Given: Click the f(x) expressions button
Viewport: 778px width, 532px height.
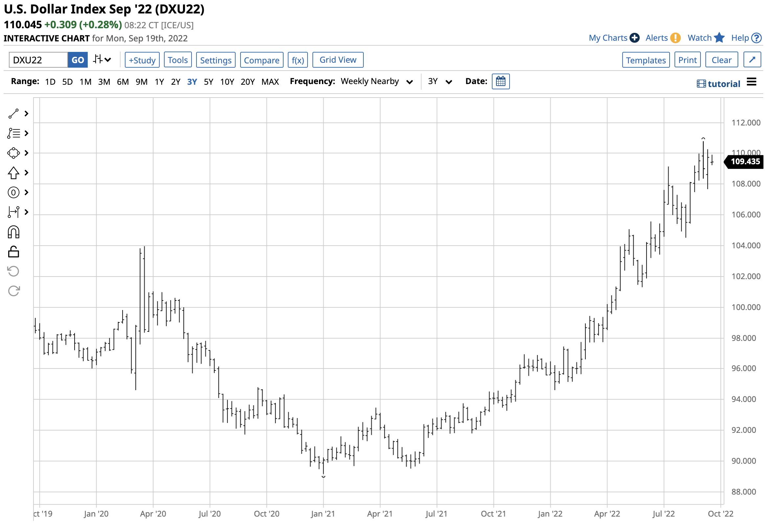Looking at the screenshot, I should coord(298,60).
